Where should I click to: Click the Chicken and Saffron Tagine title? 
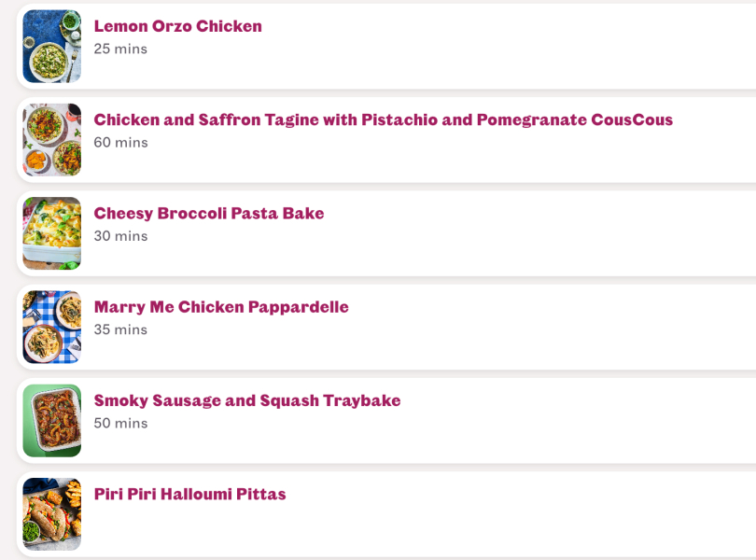383,119
